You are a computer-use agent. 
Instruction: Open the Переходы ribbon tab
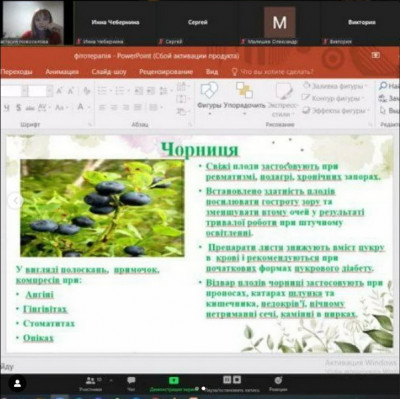click(16, 72)
